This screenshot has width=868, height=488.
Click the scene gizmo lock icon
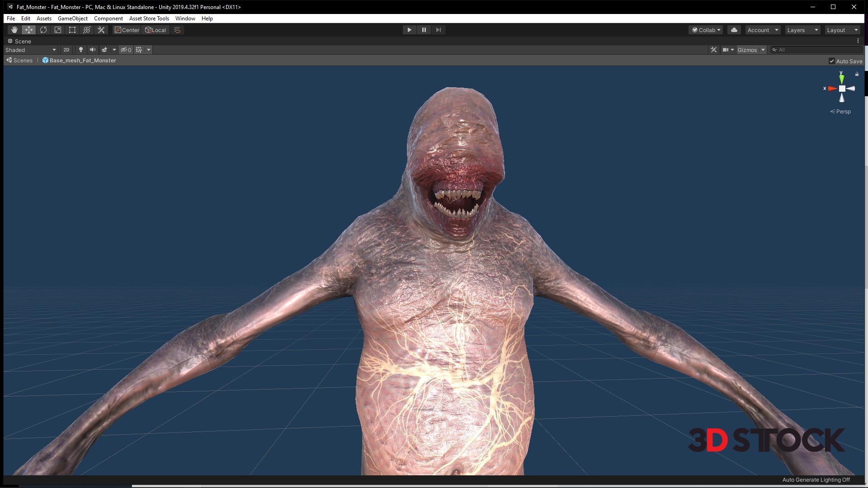[x=857, y=74]
